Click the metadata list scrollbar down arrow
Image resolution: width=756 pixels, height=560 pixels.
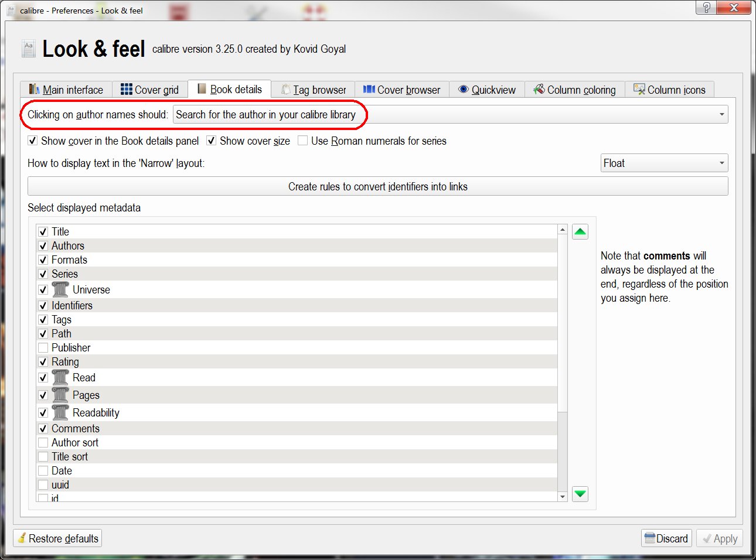pyautogui.click(x=563, y=497)
